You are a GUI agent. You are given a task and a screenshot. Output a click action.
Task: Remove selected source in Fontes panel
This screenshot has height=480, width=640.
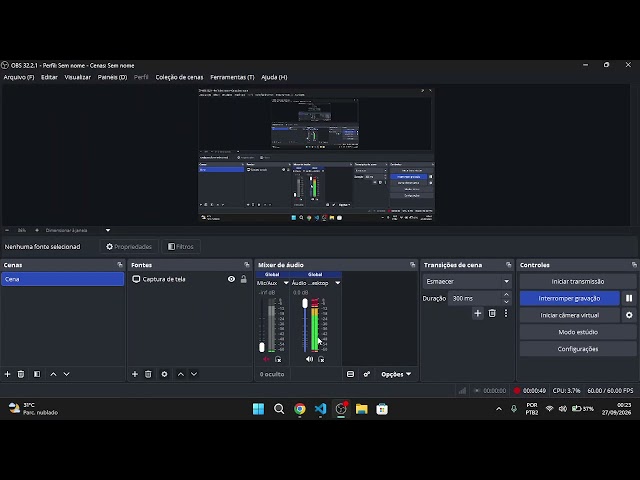[148, 374]
